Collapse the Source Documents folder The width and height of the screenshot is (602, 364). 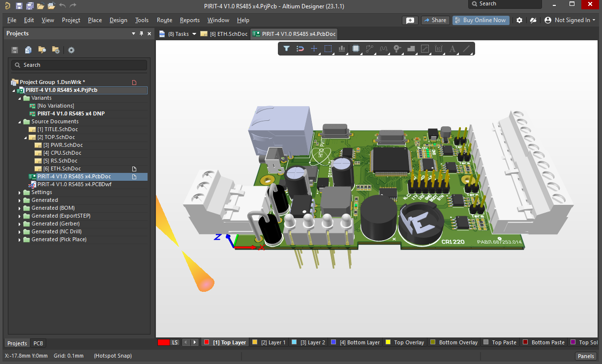pos(20,121)
